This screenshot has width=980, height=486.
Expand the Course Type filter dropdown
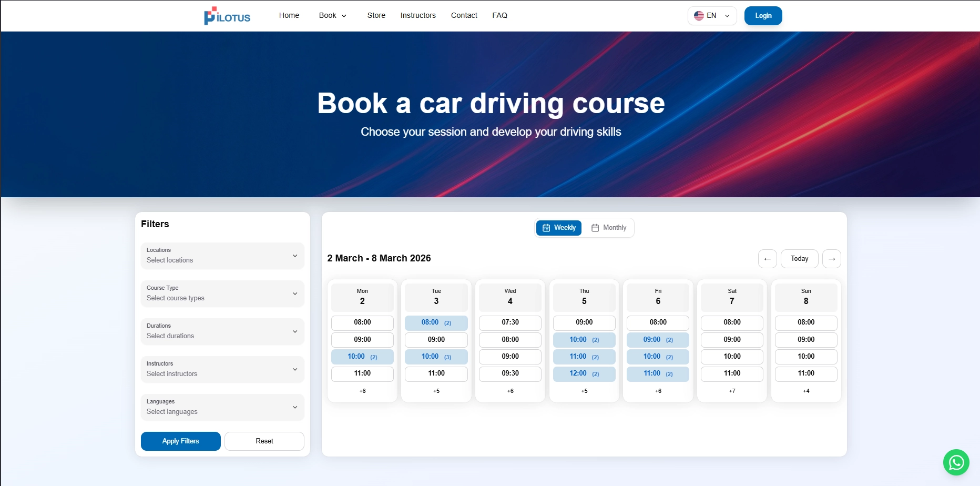point(222,293)
